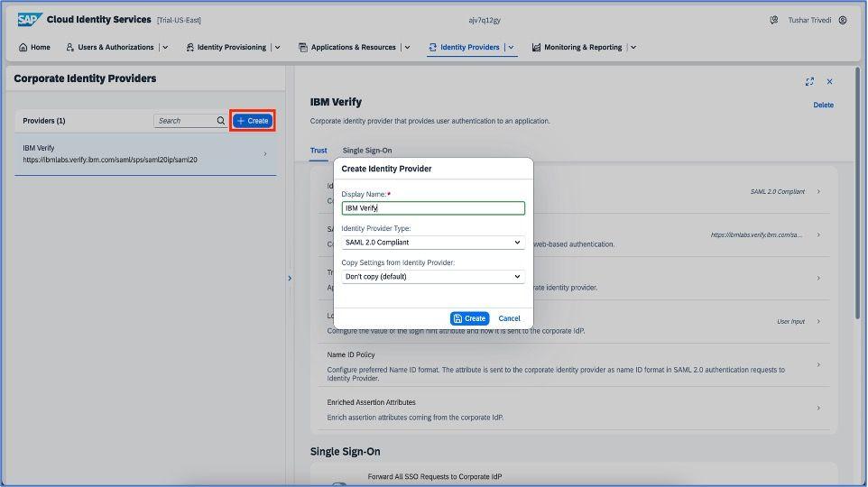Expand Applications & Resources dropdown arrow
Viewport: 868px width, 487px height.
click(407, 48)
